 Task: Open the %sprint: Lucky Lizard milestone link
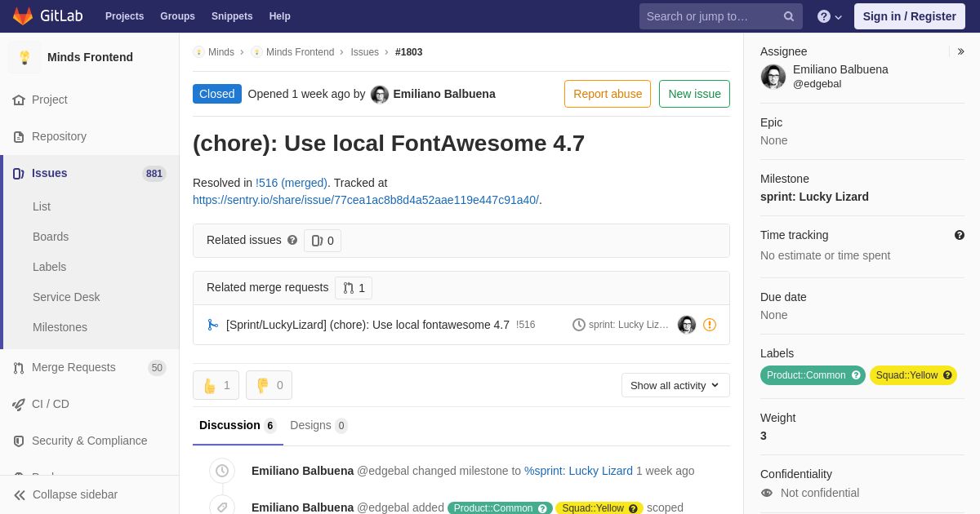pyautogui.click(x=578, y=471)
